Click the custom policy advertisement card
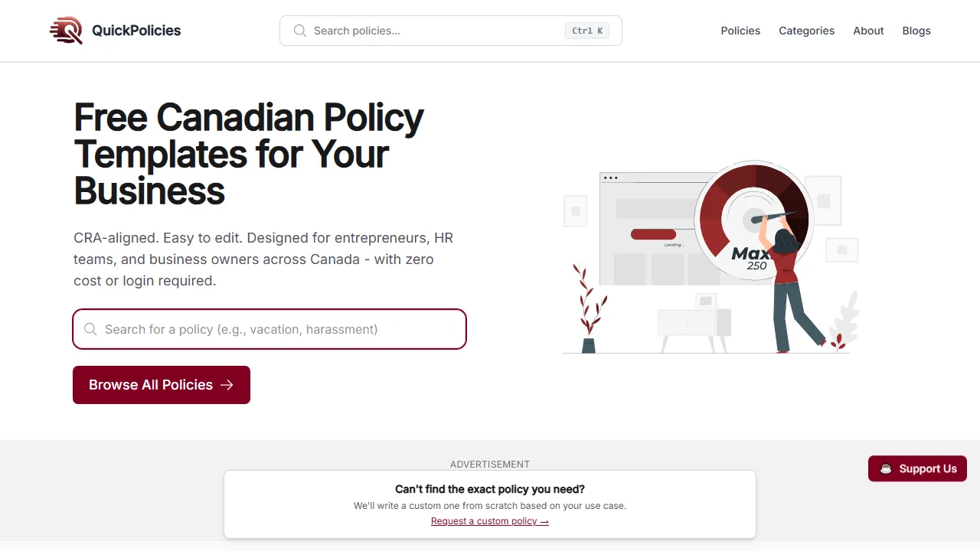 [x=490, y=504]
